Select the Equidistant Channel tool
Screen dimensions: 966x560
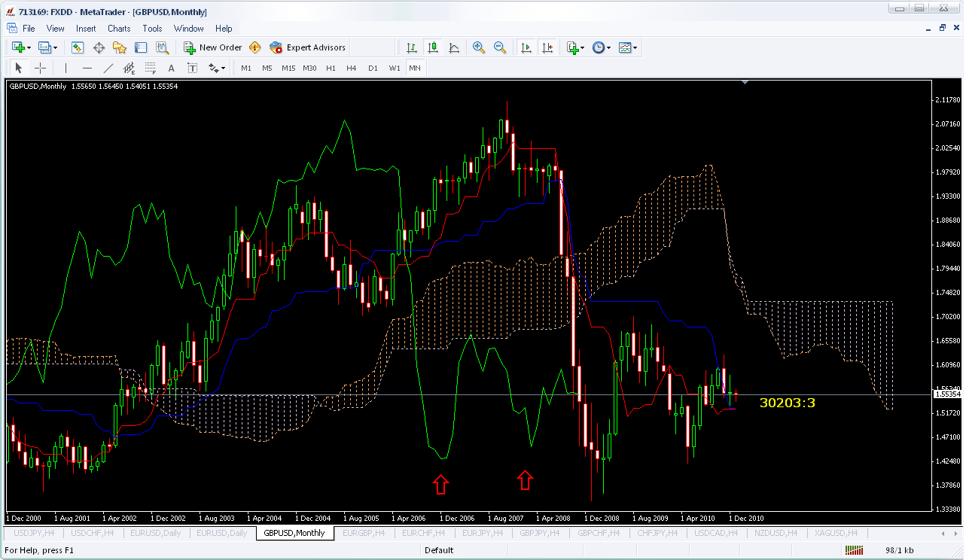(130, 68)
